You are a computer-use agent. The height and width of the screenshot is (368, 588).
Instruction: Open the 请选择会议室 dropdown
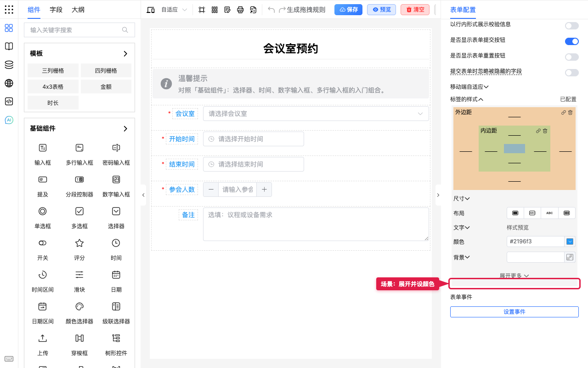316,114
